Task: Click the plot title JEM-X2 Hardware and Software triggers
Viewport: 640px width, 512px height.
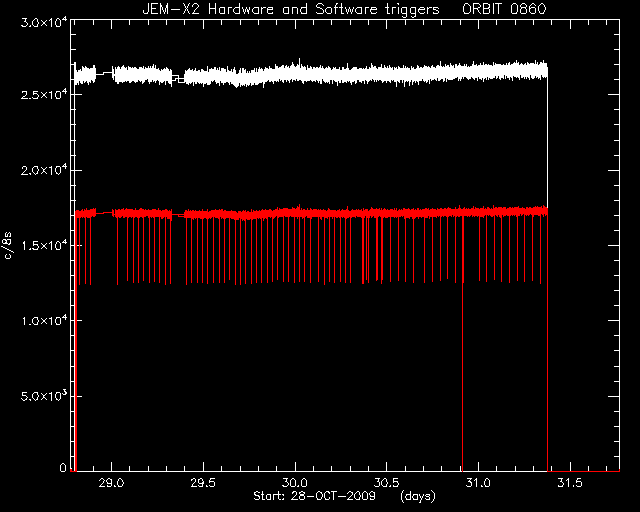Action: coord(291,9)
